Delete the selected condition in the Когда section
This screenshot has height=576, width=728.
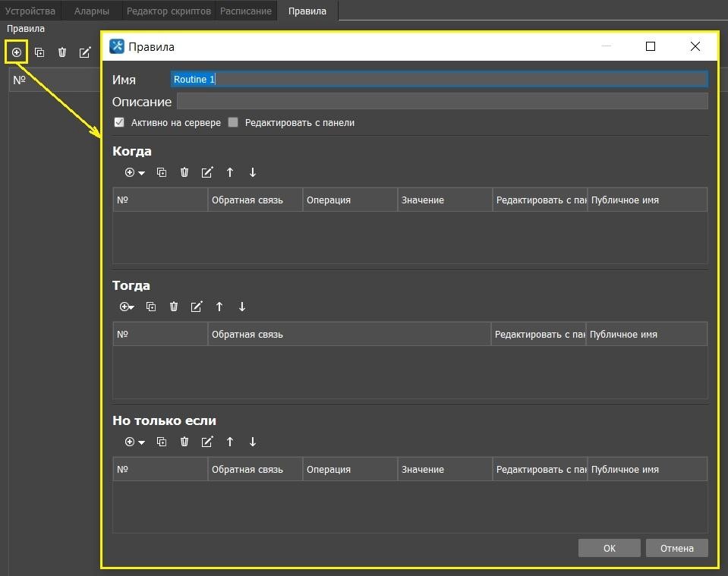point(184,172)
